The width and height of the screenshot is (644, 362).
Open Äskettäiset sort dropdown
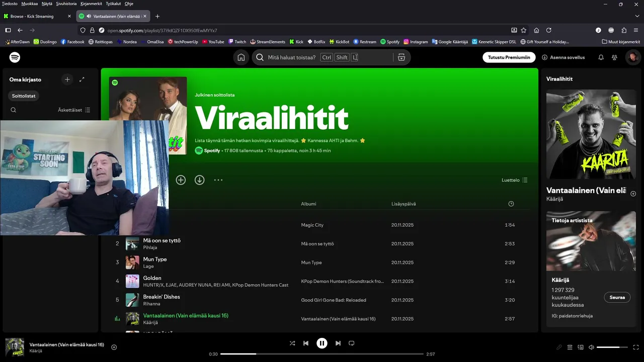[x=74, y=110]
